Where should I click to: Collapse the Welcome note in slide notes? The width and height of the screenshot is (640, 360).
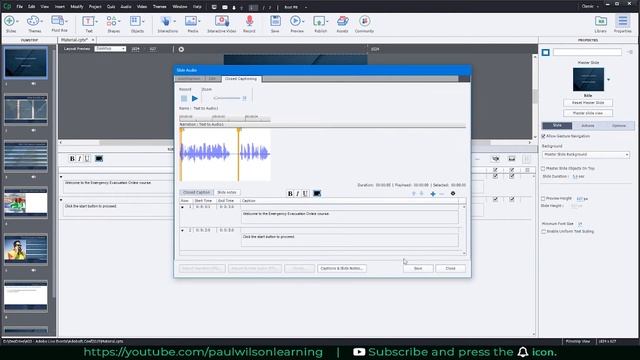(x=61, y=177)
